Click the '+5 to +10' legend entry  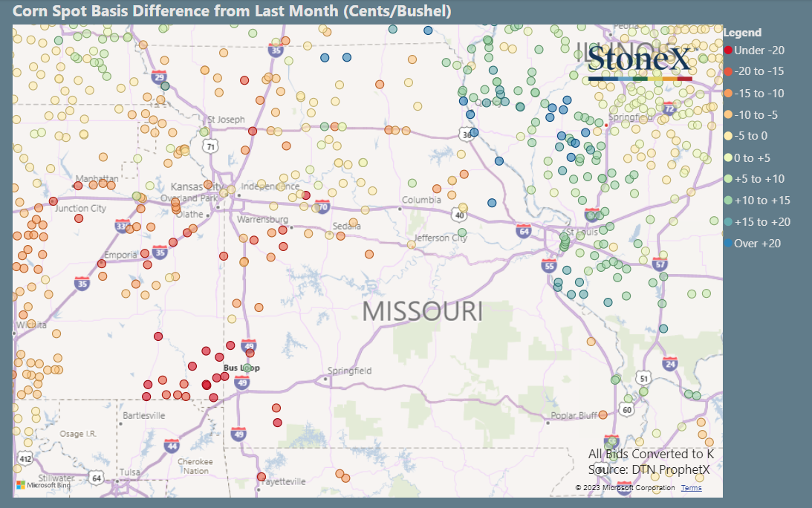[755, 179]
